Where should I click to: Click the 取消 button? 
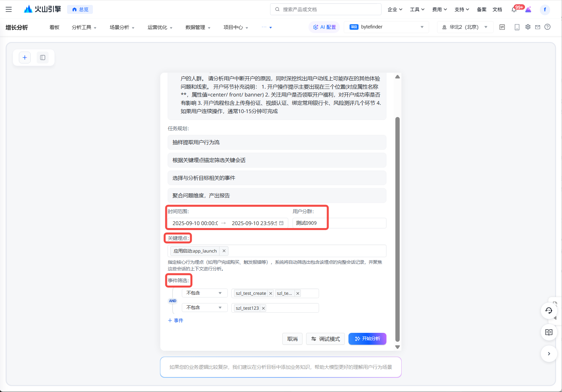click(x=292, y=339)
